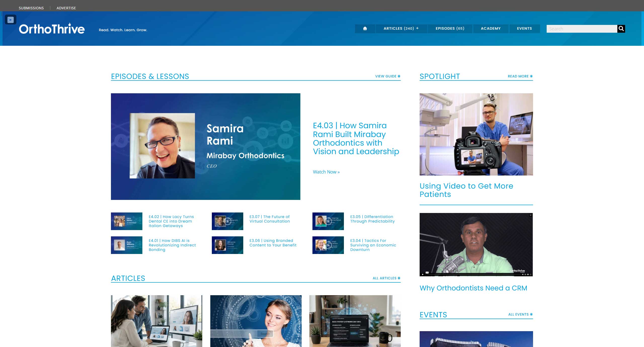This screenshot has width=644, height=347.
Task: Open the Samira Rami featured episode image
Action: 206,147
